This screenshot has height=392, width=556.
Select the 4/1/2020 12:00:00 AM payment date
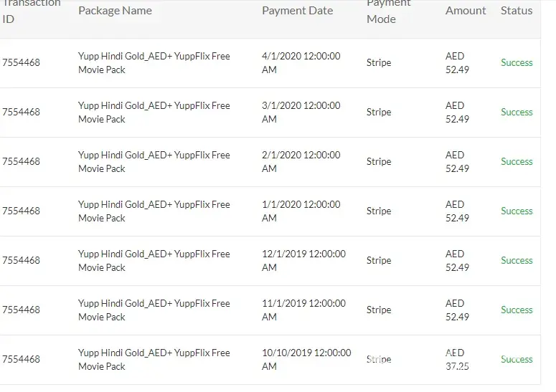(301, 63)
